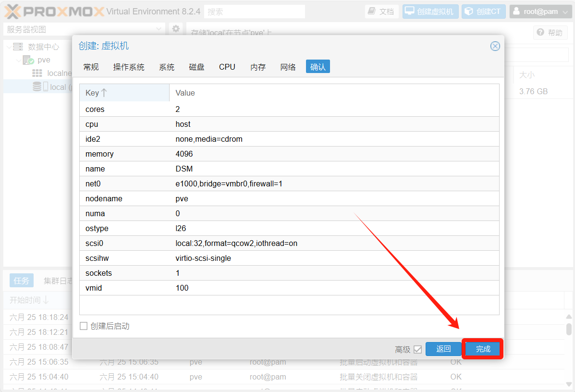The width and height of the screenshot is (575, 392).
Task: Select the local storage database icon
Action: (37, 87)
